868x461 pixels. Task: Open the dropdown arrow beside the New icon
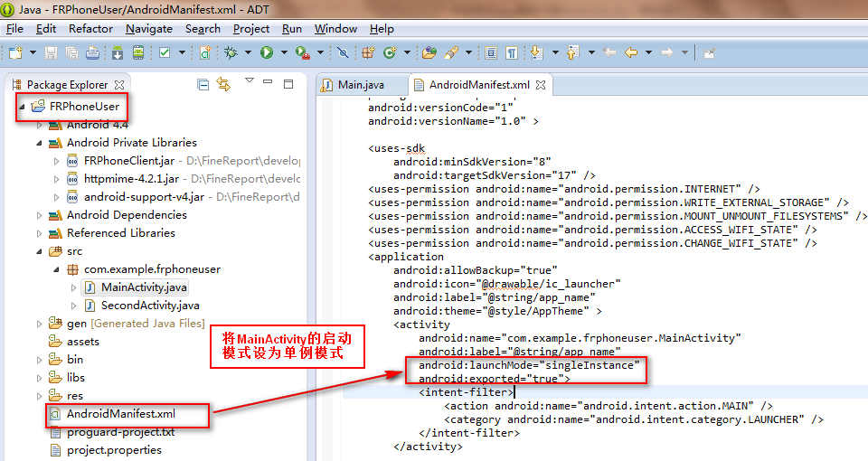coord(33,52)
